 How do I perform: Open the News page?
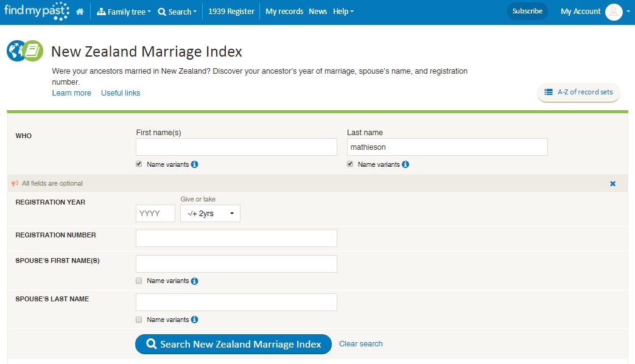coord(318,12)
